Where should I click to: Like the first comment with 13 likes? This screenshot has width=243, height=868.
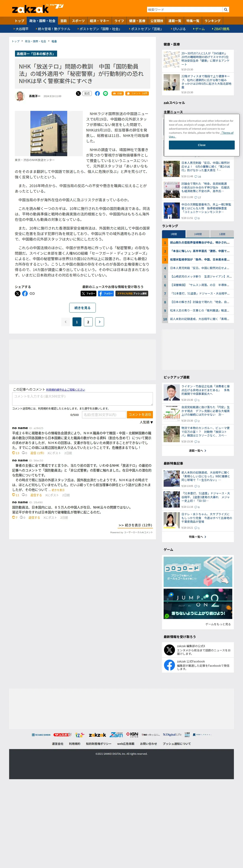click(16, 453)
